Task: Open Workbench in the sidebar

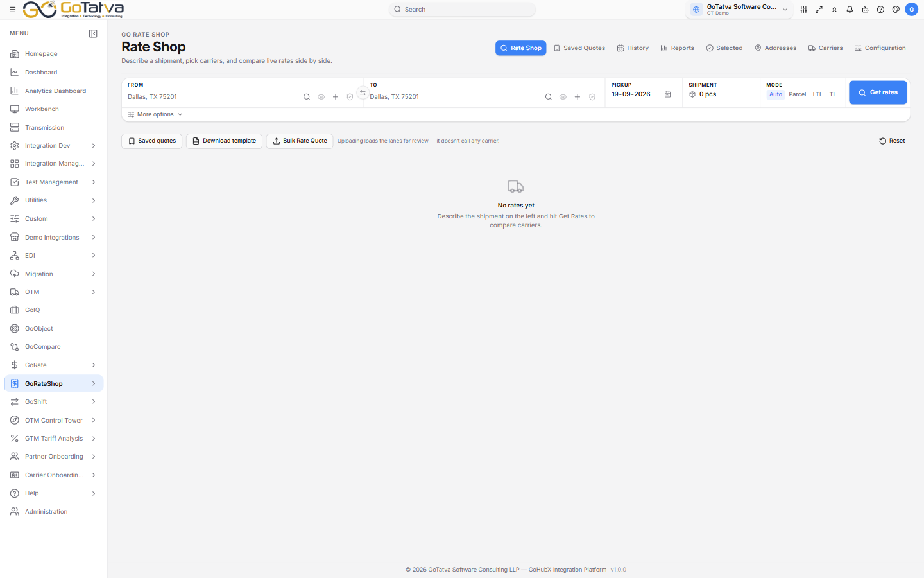Action: [54, 109]
